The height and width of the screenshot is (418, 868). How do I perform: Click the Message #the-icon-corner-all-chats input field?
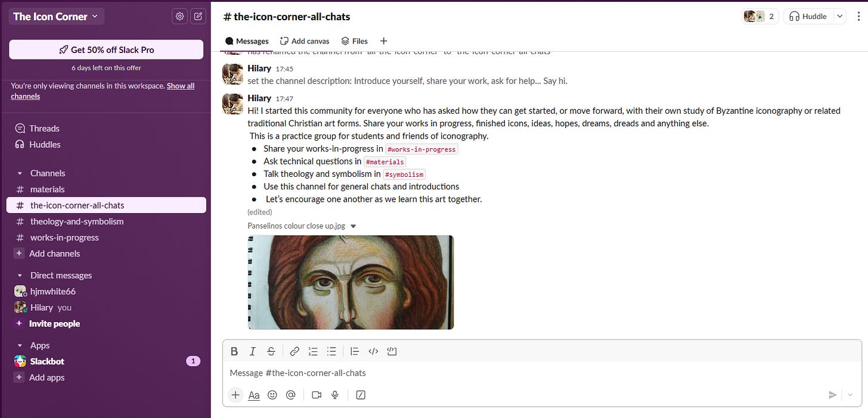542,373
